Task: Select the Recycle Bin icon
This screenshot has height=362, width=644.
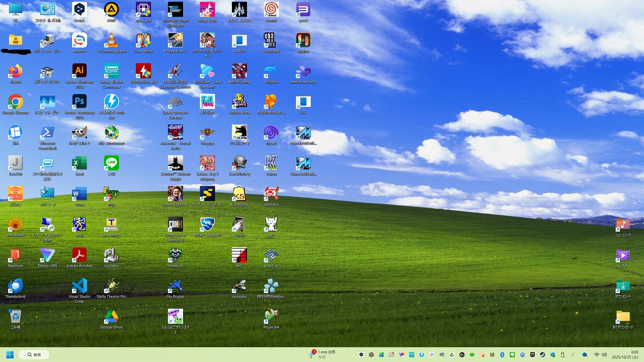Action: click(15, 317)
